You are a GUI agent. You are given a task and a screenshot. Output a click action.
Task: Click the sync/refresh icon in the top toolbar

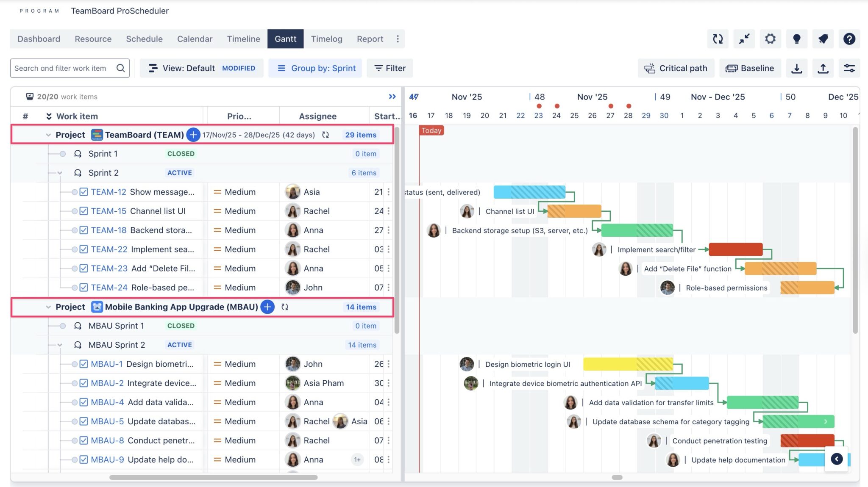(x=718, y=39)
